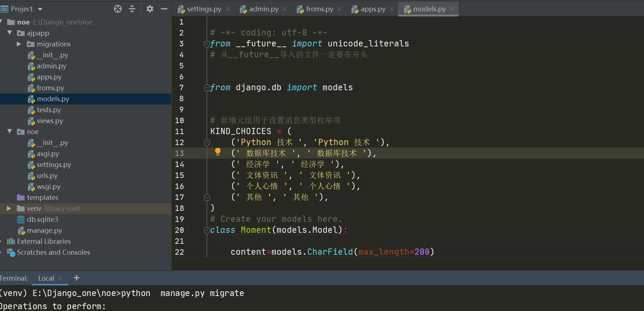Click the Moment class name
Image resolution: width=644 pixels, height=311 pixels.
point(256,230)
